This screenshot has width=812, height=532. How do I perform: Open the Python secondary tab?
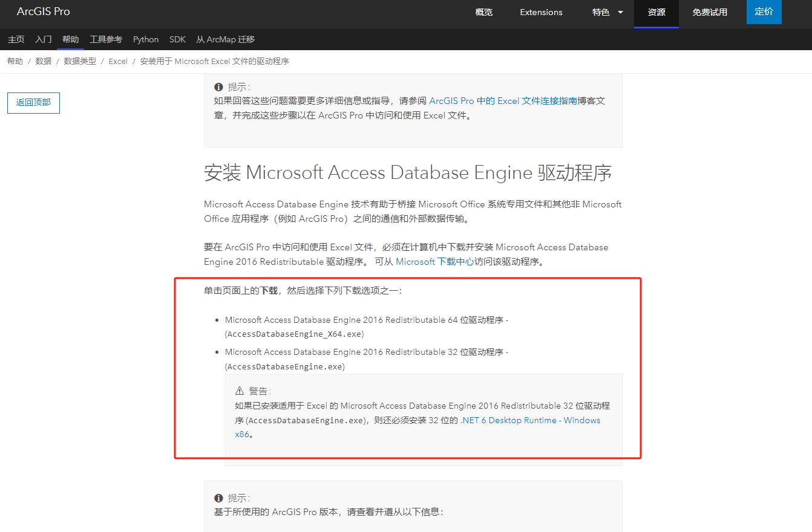(x=146, y=39)
